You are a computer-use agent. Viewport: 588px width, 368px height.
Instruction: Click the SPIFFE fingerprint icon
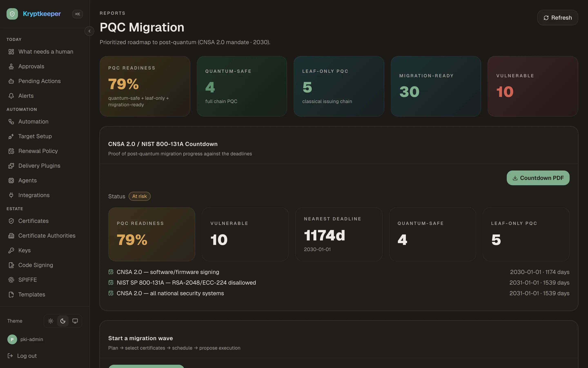point(11,280)
